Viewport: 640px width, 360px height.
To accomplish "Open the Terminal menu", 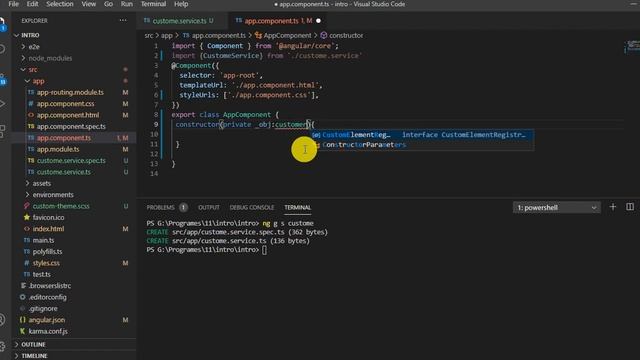I will (x=153, y=4).
